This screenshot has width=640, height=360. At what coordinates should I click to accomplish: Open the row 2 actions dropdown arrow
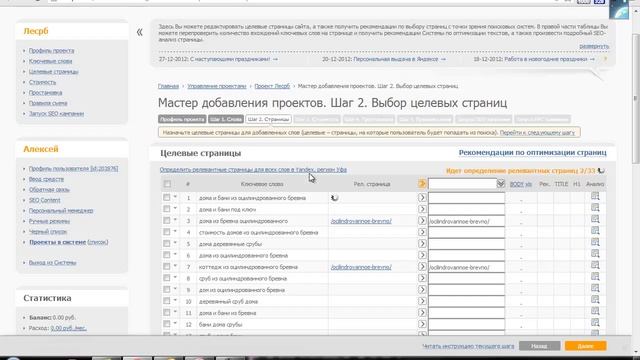click(x=175, y=209)
